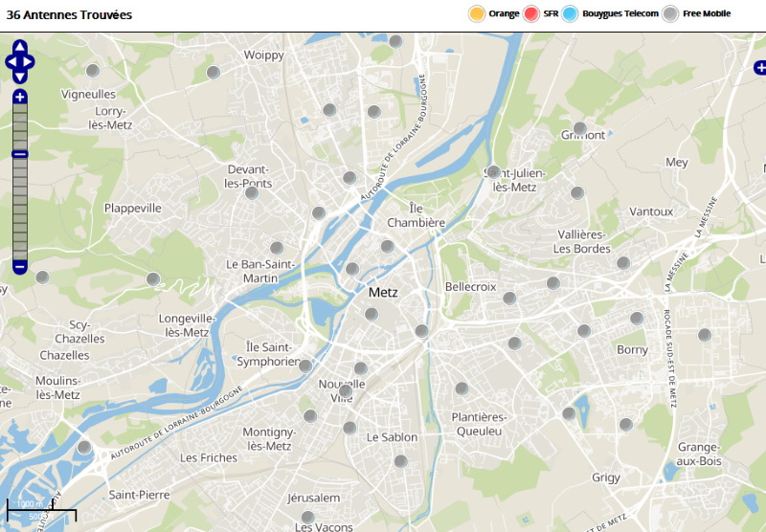Select the antenna marker near Saint-Julien-lès-Metz
Screen dimensions: 766x532
click(x=493, y=172)
